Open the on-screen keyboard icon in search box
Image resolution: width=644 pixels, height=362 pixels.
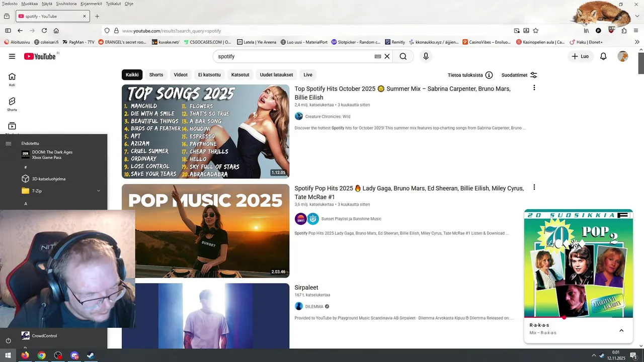(378, 56)
